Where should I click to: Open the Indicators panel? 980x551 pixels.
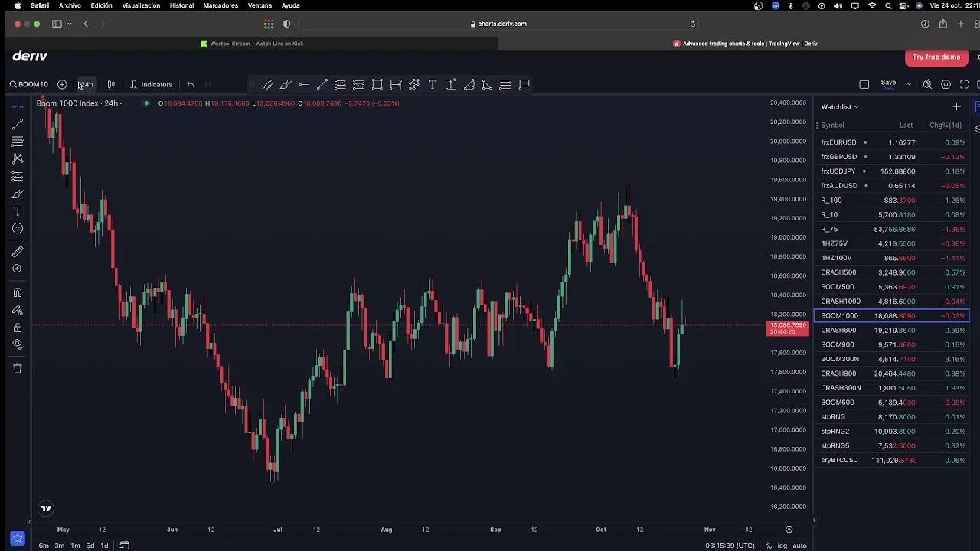(x=151, y=84)
